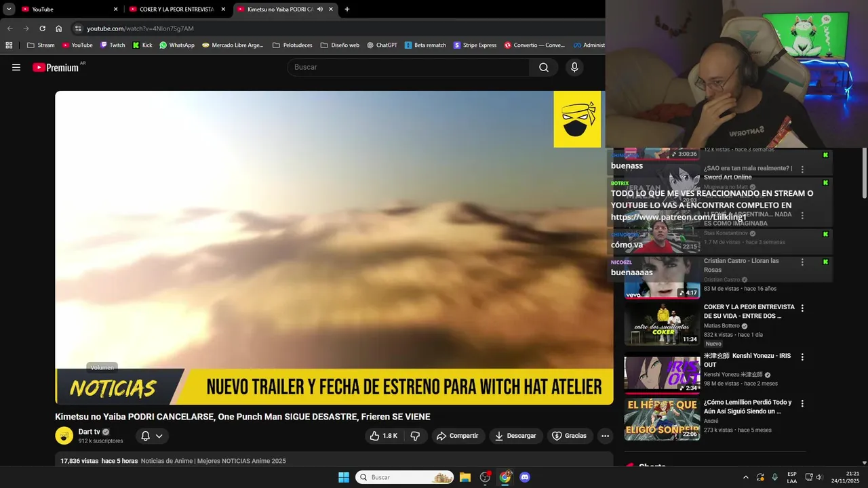The height and width of the screenshot is (488, 868).
Task: Open the Stream bookmarks folder
Action: coord(41,45)
